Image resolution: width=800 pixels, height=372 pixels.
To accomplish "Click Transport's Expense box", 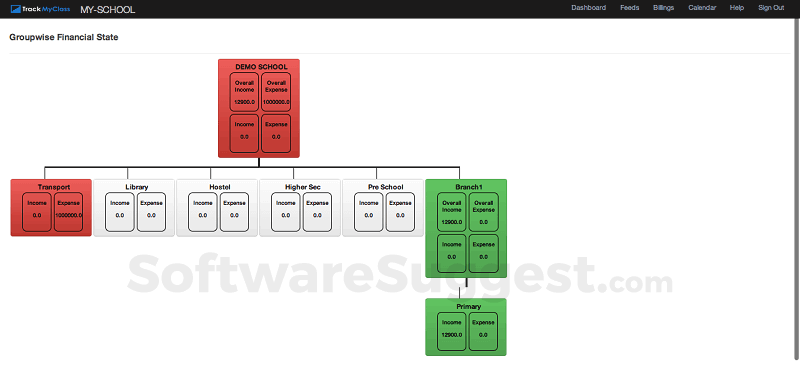I will point(68,212).
